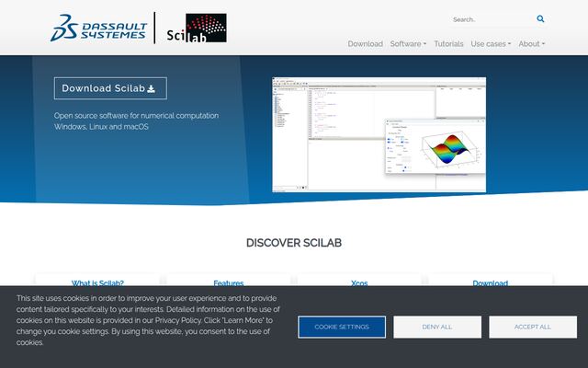This screenshot has width=588, height=368.
Task: Focus the Search input field
Action: tap(492, 19)
